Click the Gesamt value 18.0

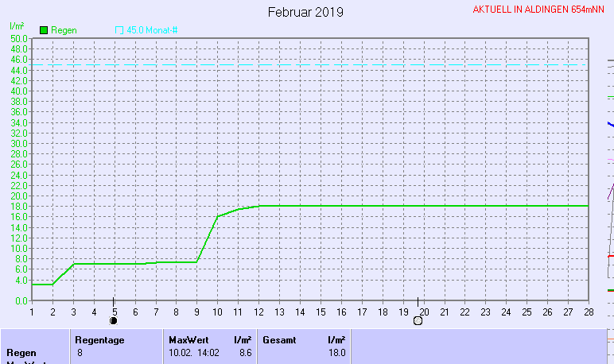337,352
